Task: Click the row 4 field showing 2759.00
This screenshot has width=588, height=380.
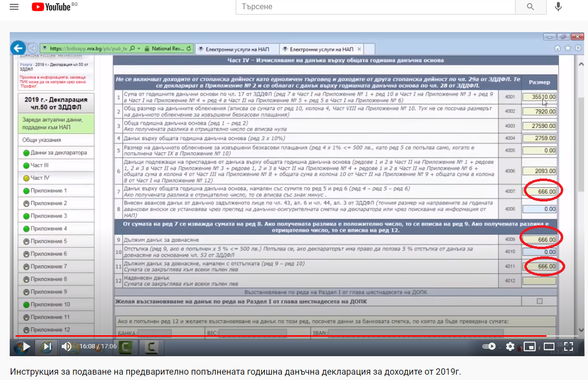Action: point(539,138)
